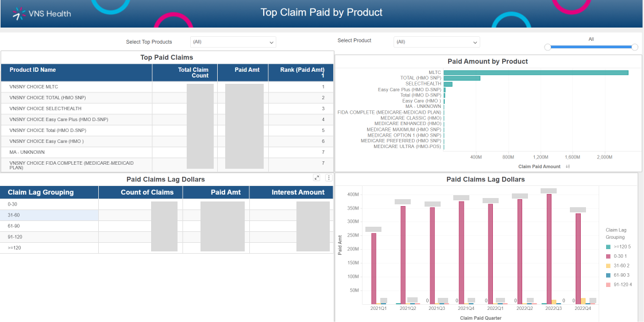Click the Count of Claims column header
The image size is (644, 322).
click(141, 192)
